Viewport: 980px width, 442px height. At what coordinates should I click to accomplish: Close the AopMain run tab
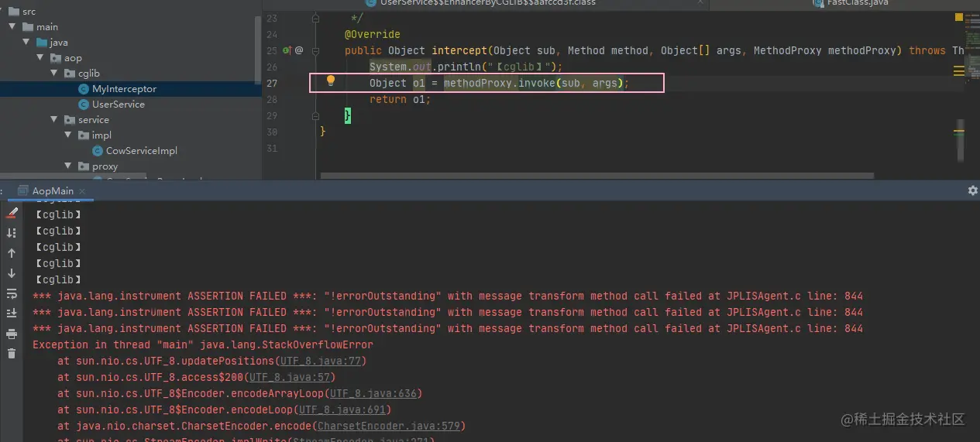click(x=82, y=190)
